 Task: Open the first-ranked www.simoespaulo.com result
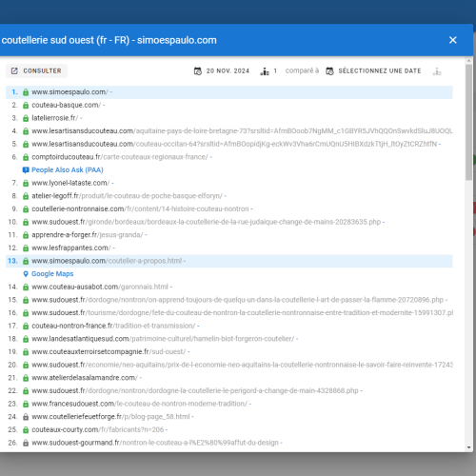(69, 92)
